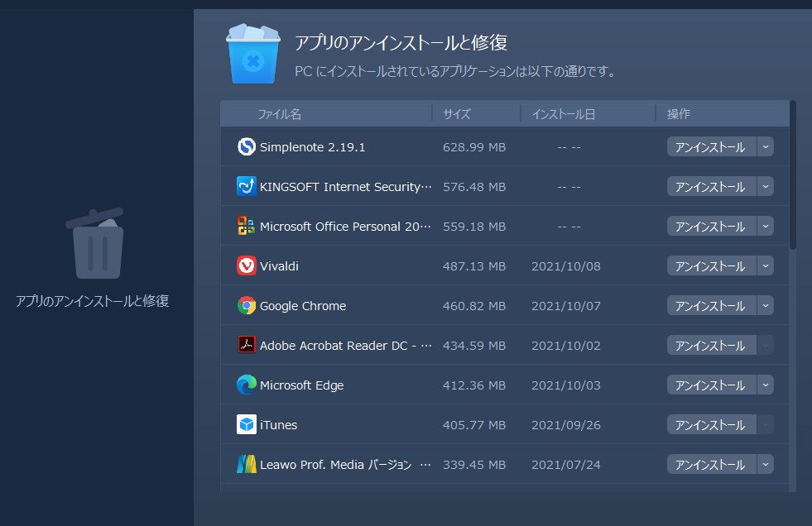
Task: Click the Adobe Acrobat Reader icon
Action: click(x=247, y=345)
